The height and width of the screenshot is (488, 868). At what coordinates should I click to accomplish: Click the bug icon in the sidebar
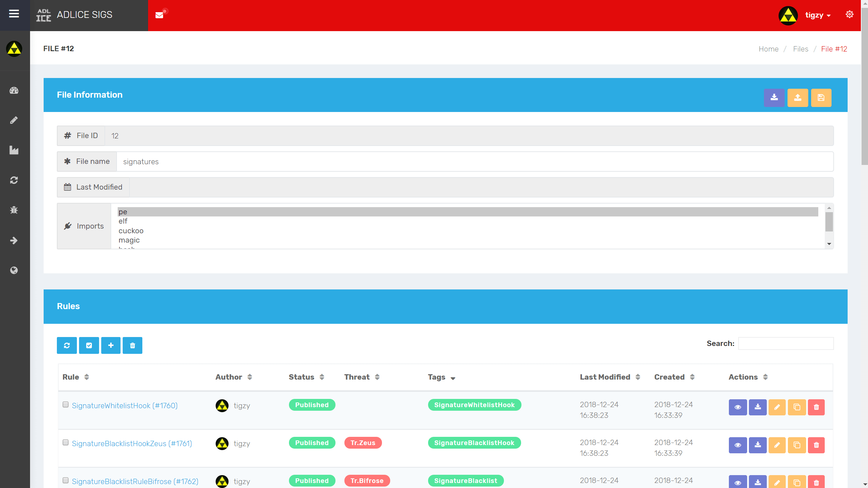[14, 210]
